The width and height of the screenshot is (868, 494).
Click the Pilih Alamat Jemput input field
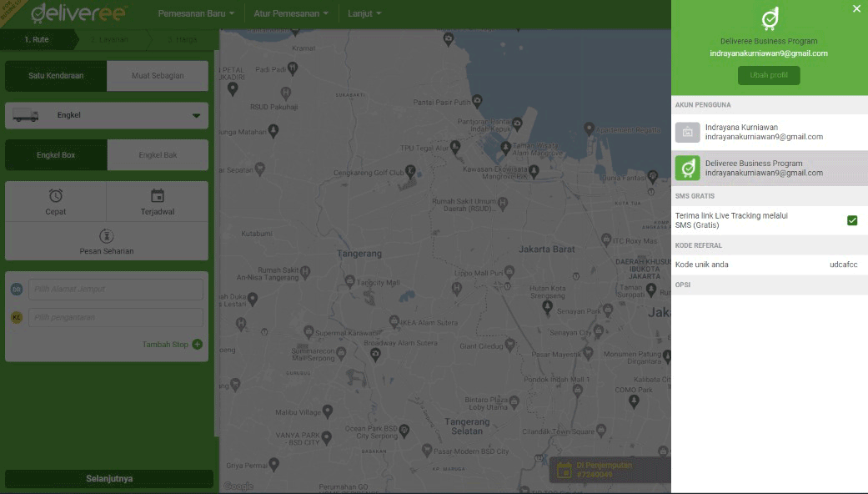point(116,289)
